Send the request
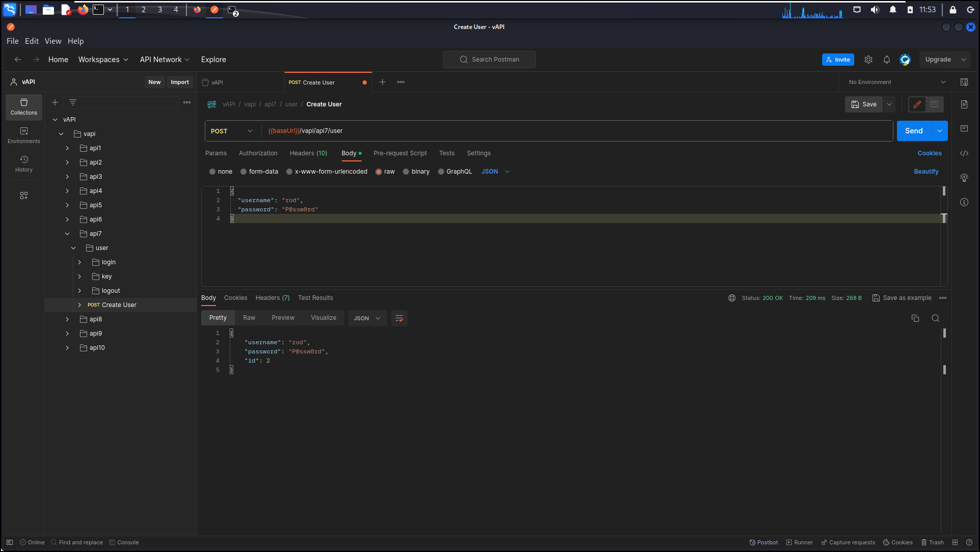980x552 pixels. point(914,131)
